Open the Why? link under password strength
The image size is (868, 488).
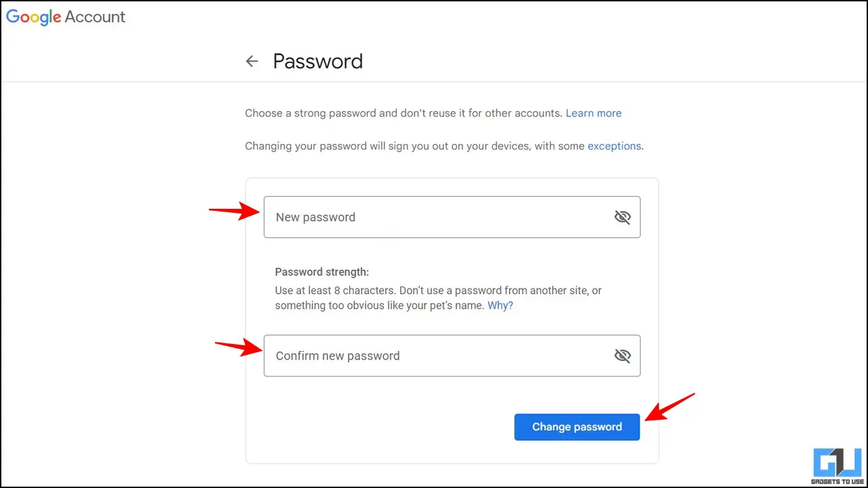[500, 305]
